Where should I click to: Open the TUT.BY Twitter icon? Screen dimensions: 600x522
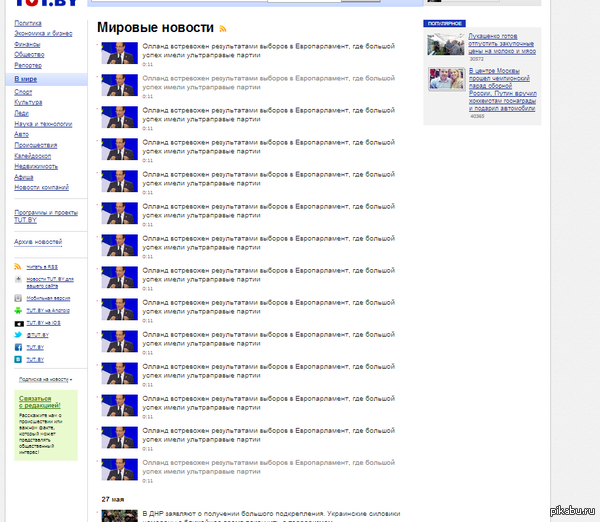tap(19, 335)
